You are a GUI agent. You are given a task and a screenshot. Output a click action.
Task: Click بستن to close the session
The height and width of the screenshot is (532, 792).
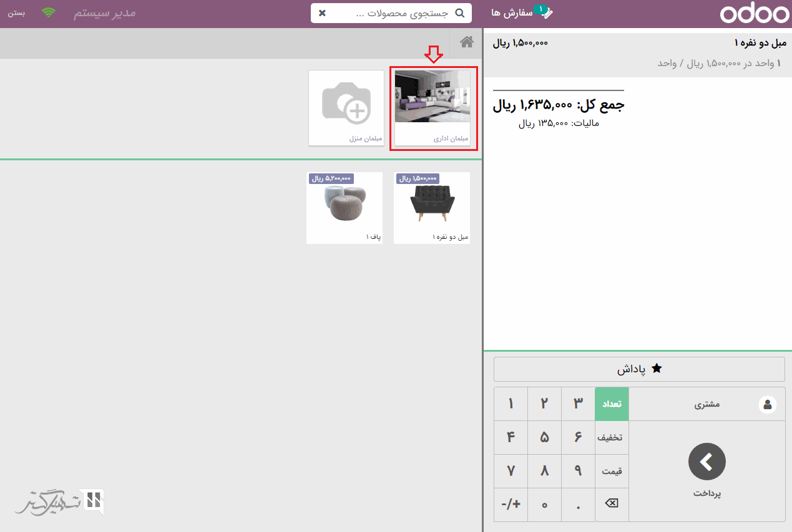(17, 13)
